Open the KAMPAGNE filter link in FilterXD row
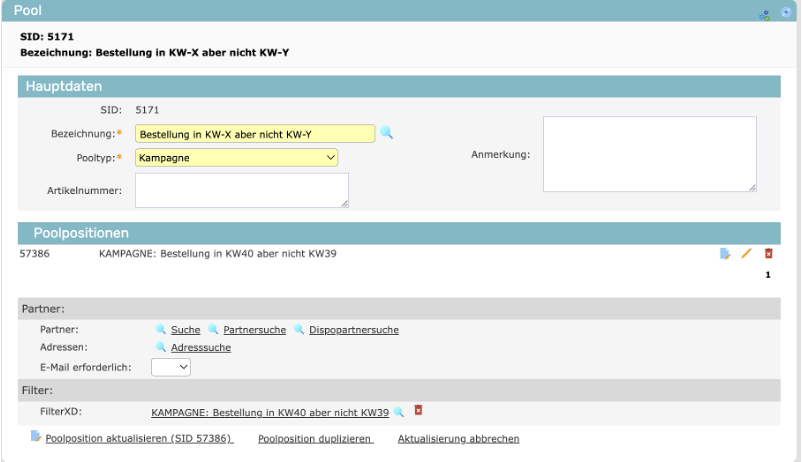 (x=269, y=411)
